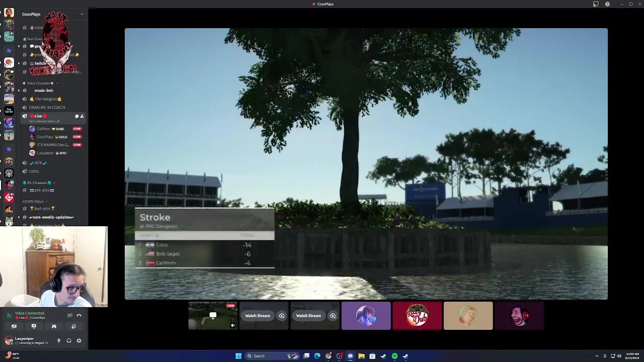This screenshot has height=362, width=644.
Task: Select the purple participant avatar tile
Action: pos(366,316)
